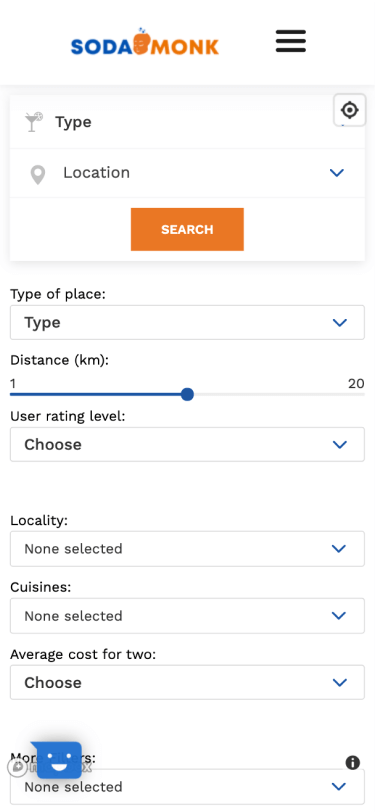Click the Distance slider handle
The width and height of the screenshot is (375, 812).
[x=188, y=395]
